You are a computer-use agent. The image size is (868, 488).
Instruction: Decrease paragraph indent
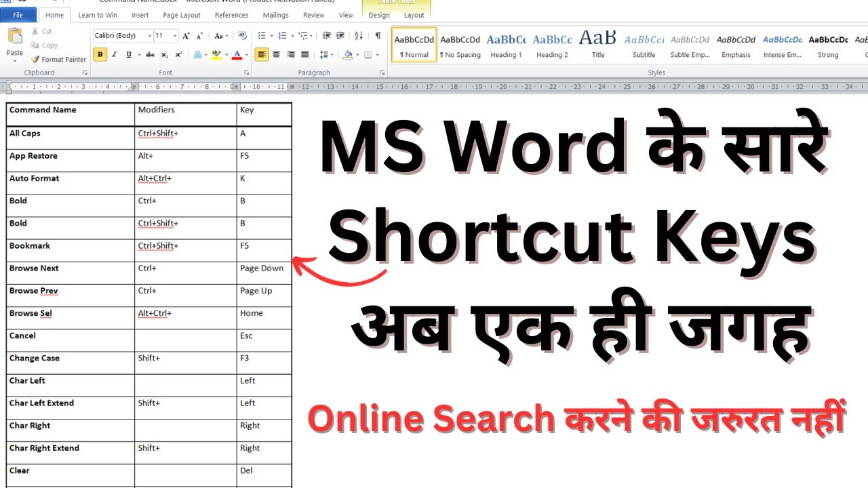[x=327, y=36]
